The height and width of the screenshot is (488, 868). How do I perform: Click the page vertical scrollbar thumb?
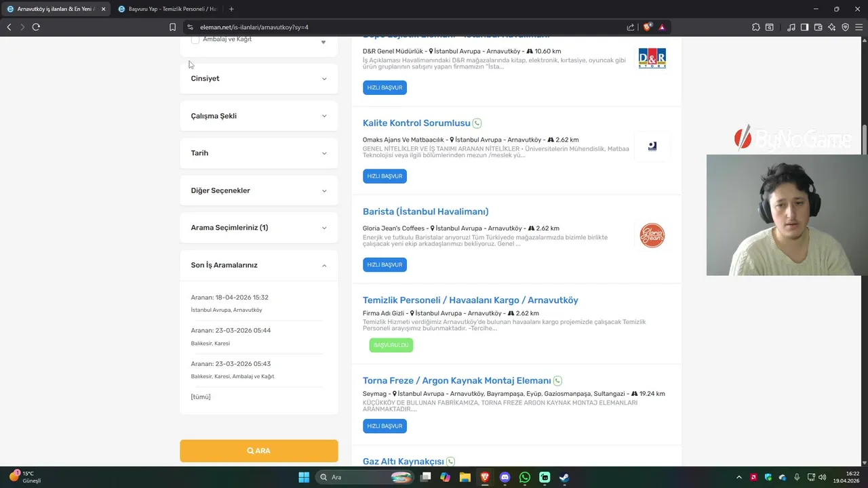[865, 140]
